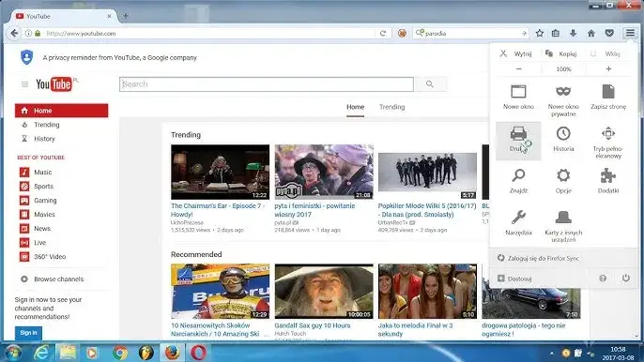Click the power quit icon in Firefox menu
644x362 pixels.
click(x=625, y=279)
